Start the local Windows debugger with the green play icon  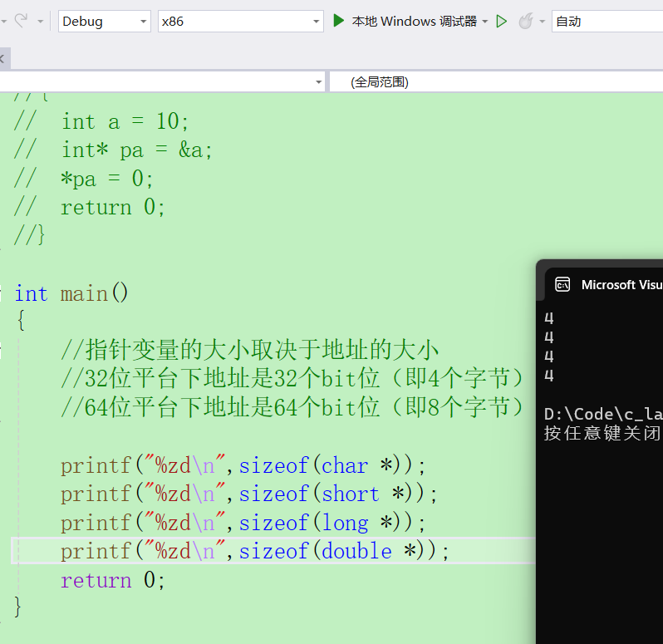(338, 20)
